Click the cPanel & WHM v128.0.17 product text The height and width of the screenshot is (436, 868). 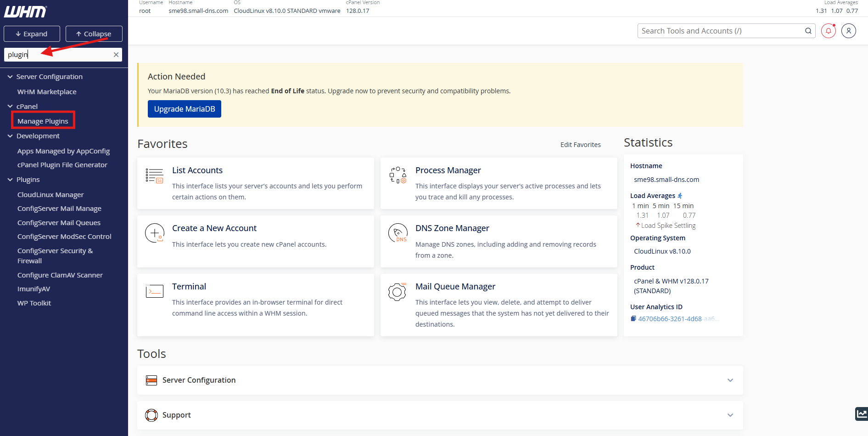[671, 286]
